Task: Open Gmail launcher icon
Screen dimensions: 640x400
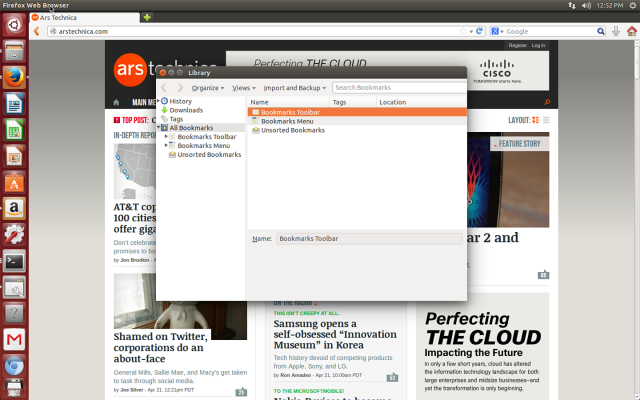Action: (14, 339)
